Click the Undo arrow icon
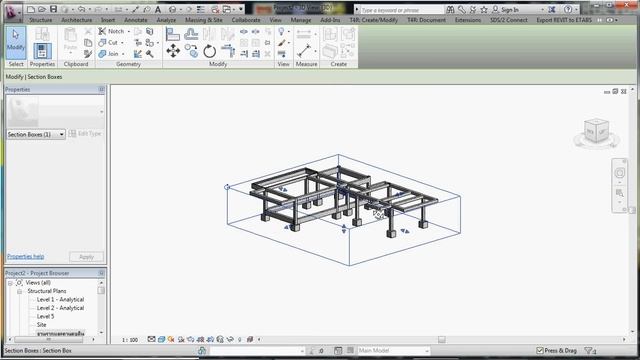 [81, 9]
